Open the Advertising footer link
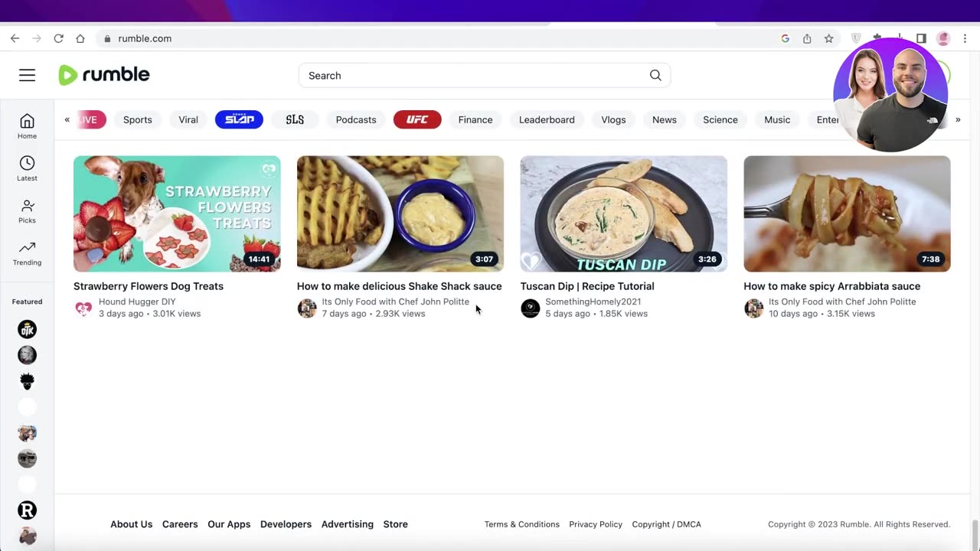This screenshot has width=980, height=551. [348, 524]
